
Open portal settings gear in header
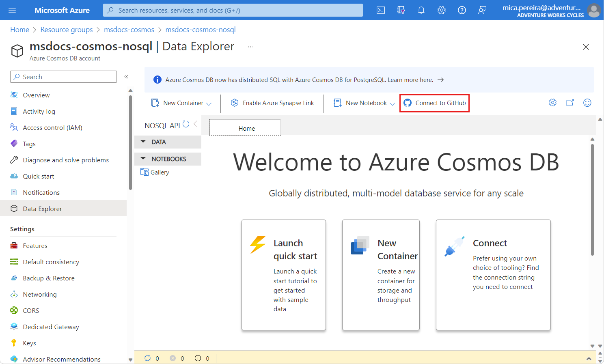coord(442,10)
